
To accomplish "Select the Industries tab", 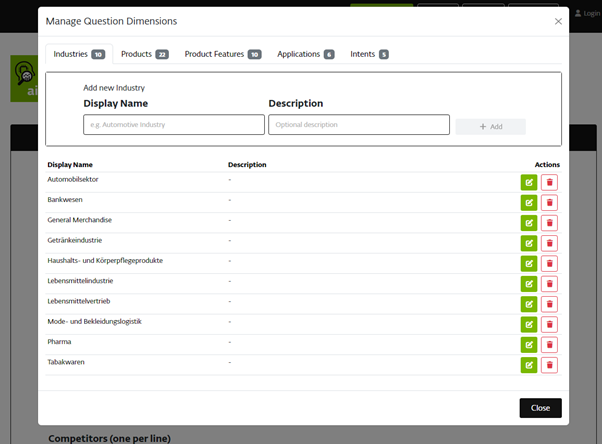I will [78, 54].
